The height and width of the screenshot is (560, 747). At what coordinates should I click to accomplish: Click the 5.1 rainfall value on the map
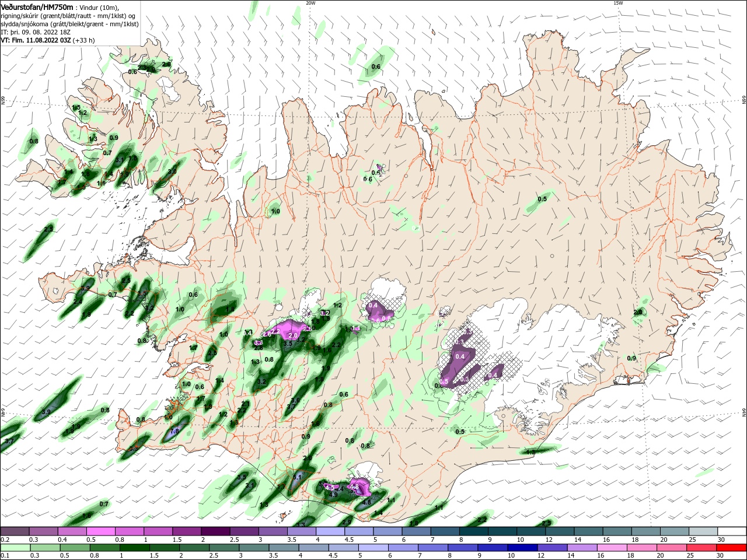point(296,477)
